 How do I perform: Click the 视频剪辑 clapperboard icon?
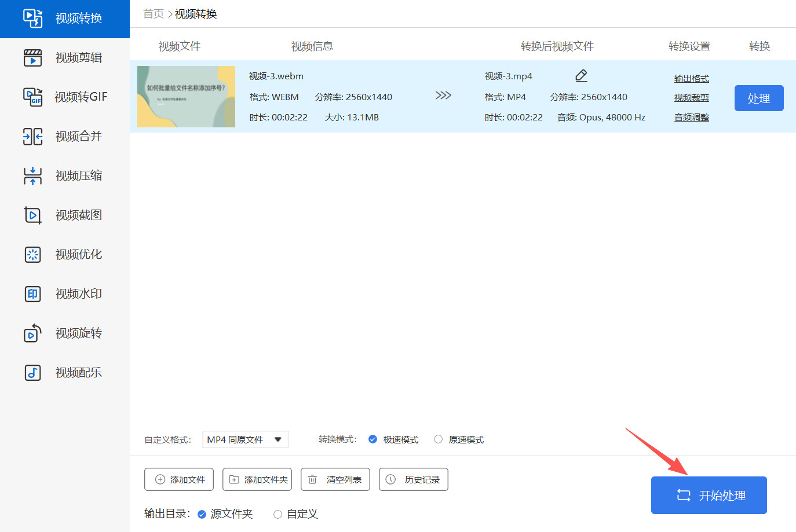tap(33, 58)
